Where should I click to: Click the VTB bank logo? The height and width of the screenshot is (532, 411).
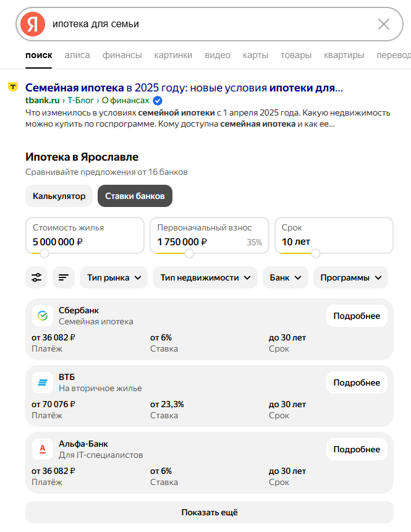[x=43, y=382]
